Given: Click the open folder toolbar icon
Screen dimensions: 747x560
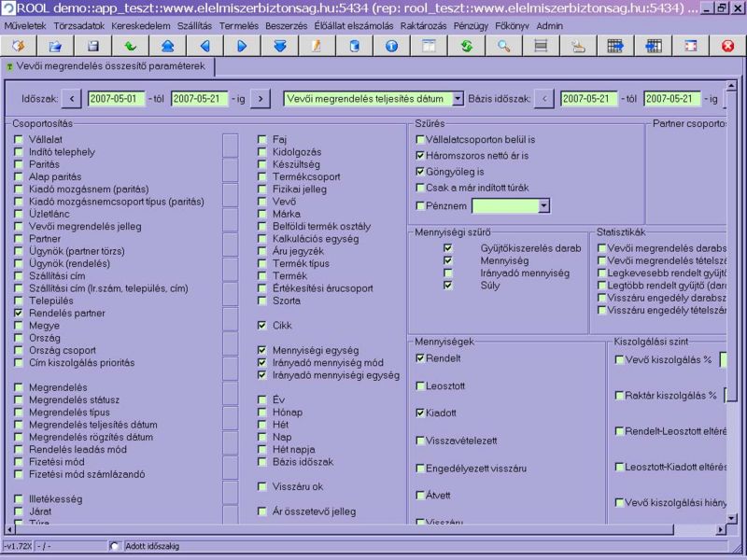Looking at the screenshot, I should 55,45.
